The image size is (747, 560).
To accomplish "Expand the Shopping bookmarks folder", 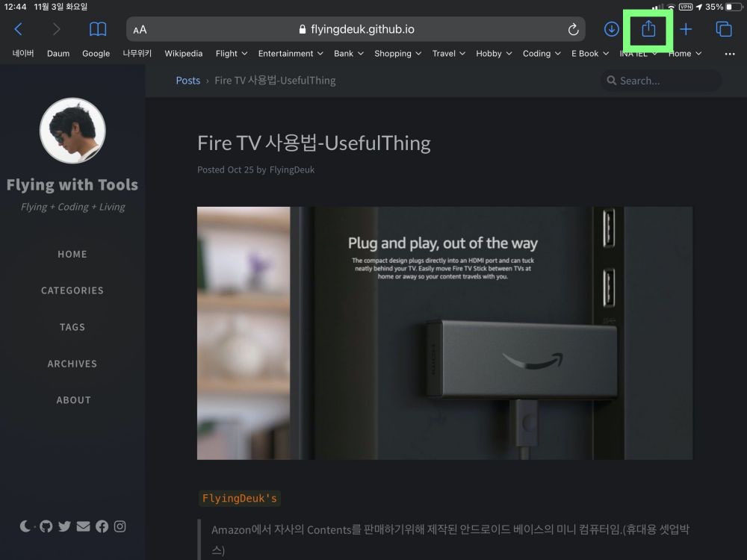I will (397, 54).
